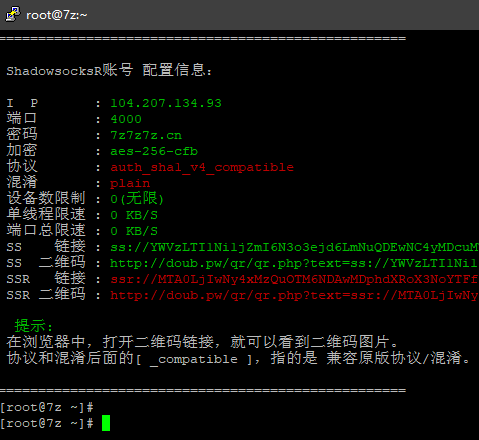Click the first [root@7z ~]# prompt line
479x440 pixels.
point(47,407)
